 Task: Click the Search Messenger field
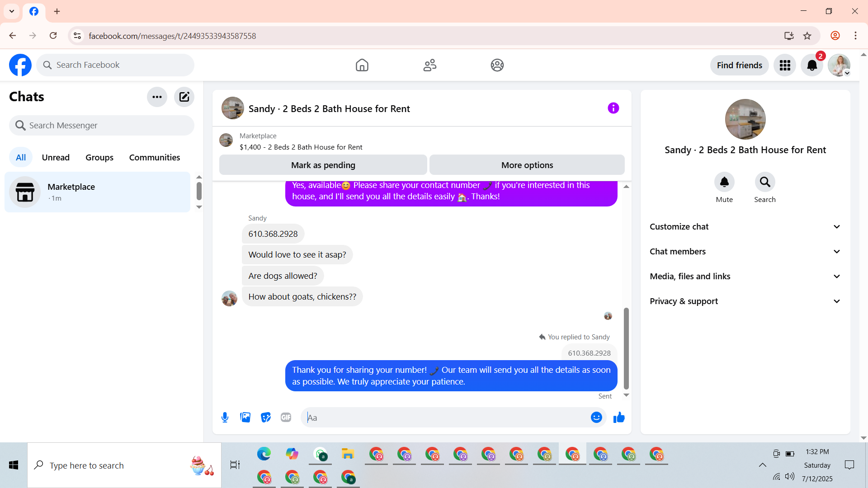coord(102,126)
